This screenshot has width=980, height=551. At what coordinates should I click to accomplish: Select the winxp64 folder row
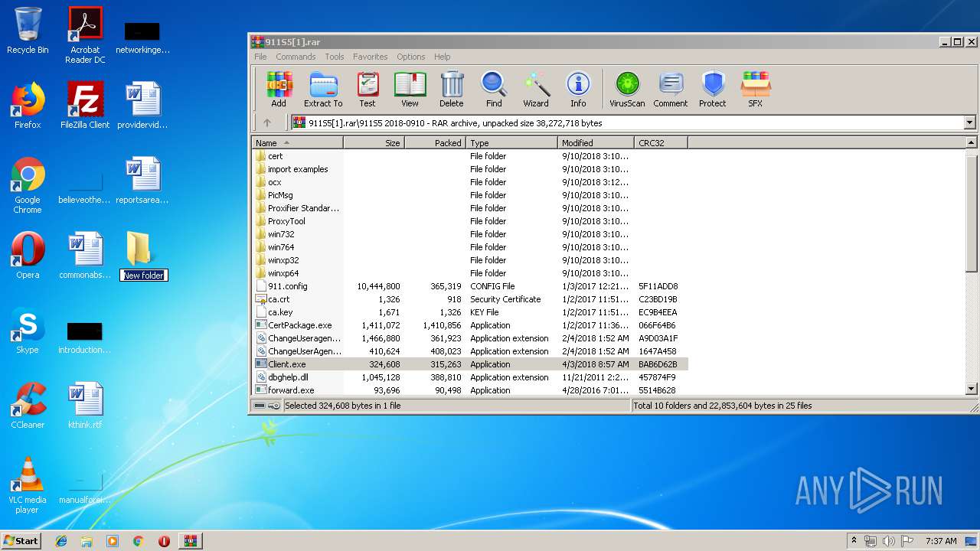469,273
